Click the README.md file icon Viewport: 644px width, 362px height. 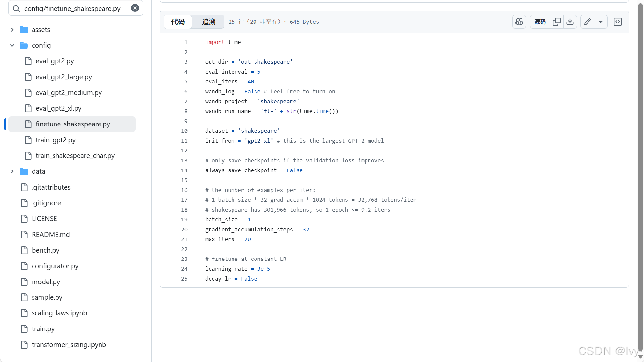24,235
